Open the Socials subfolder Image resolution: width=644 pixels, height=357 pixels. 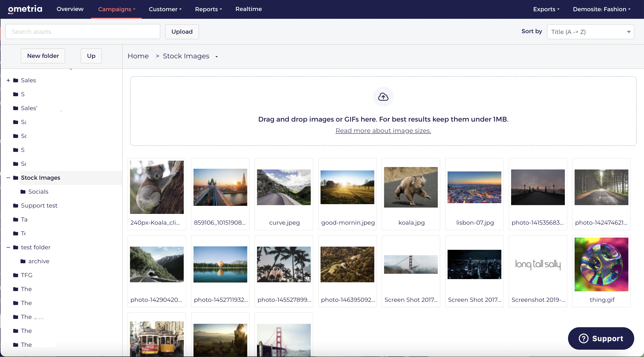click(x=38, y=192)
